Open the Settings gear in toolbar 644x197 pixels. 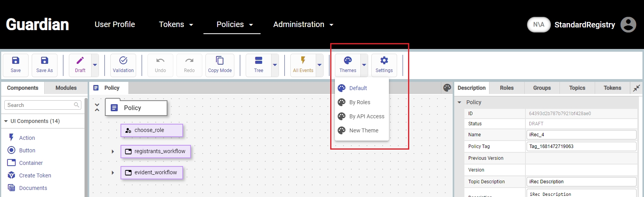(384, 65)
